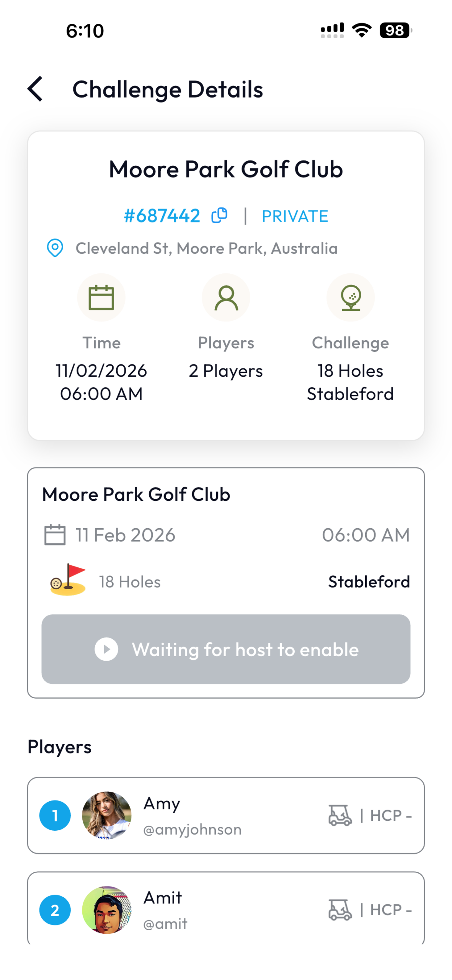Image resolution: width=452 pixels, height=980 pixels.
Task: Select the @amyjohnson username
Action: click(x=192, y=829)
